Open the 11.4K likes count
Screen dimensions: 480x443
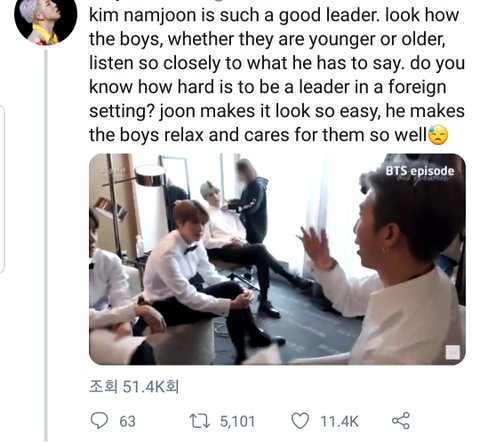(x=339, y=421)
